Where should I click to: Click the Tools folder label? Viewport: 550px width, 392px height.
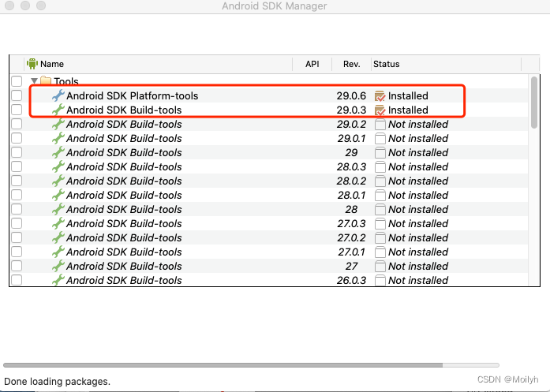[66, 81]
